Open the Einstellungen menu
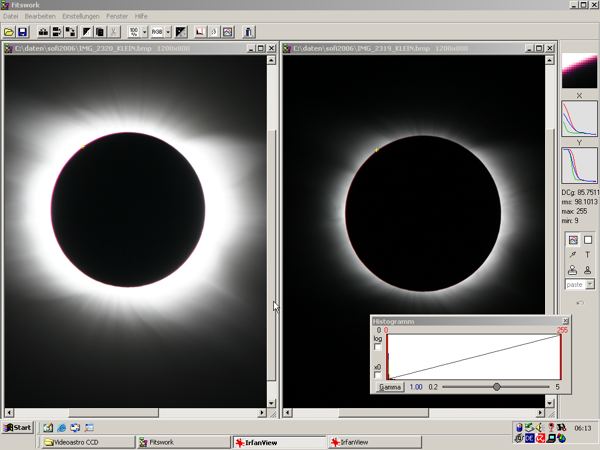 pyautogui.click(x=81, y=16)
